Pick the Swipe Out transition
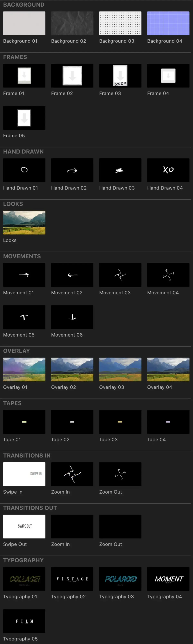Screen dimensions: 193x644 [24, 526]
